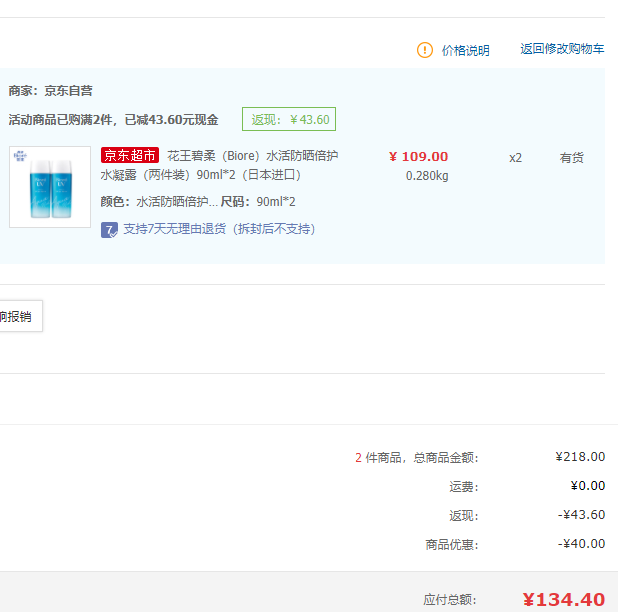Click the promotion text 已减43.60元现金

click(x=171, y=119)
